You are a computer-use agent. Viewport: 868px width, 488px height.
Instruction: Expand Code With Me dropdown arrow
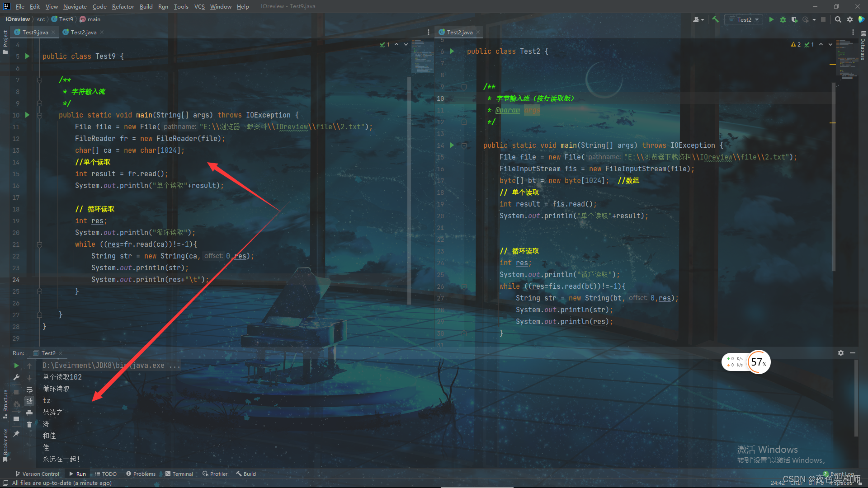pyautogui.click(x=703, y=20)
